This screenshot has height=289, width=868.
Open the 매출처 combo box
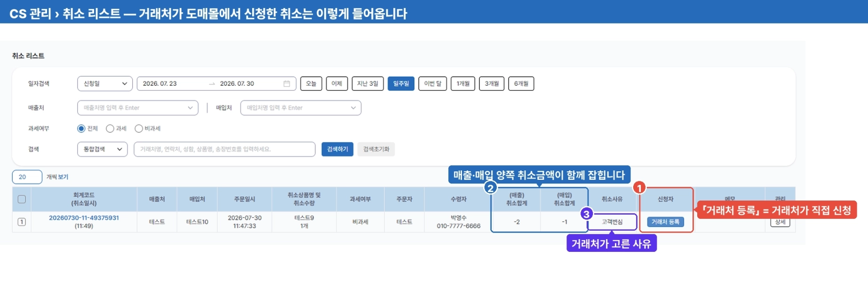[138, 108]
